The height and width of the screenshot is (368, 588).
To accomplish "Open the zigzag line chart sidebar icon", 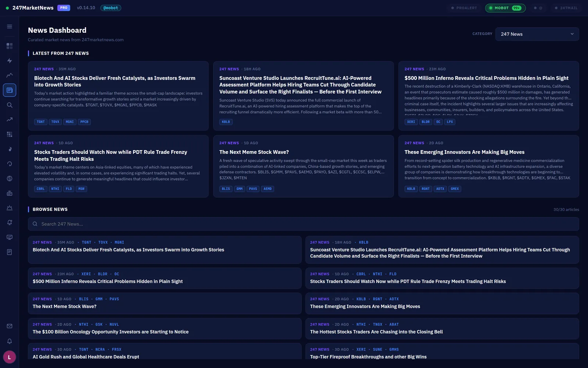I will 10,75.
